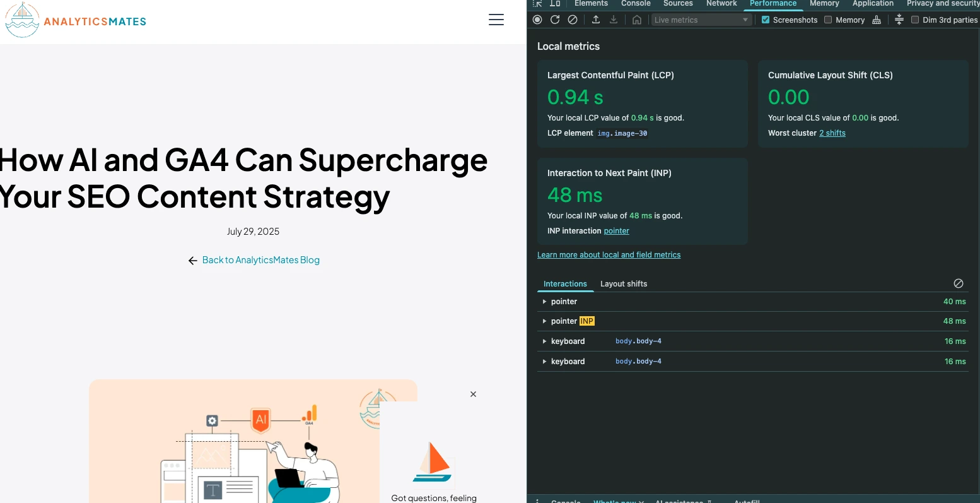Click the Local metrics heading
Screen dimensions: 980x503
pos(568,46)
